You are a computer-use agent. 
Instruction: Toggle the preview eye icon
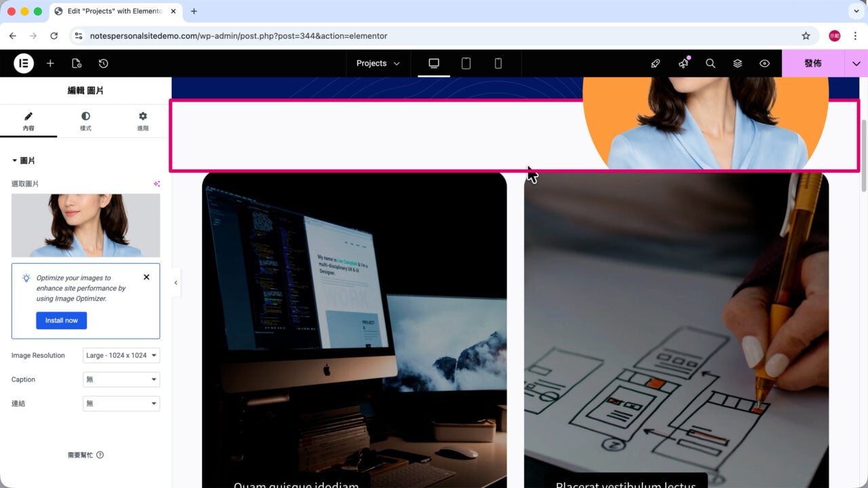point(764,63)
